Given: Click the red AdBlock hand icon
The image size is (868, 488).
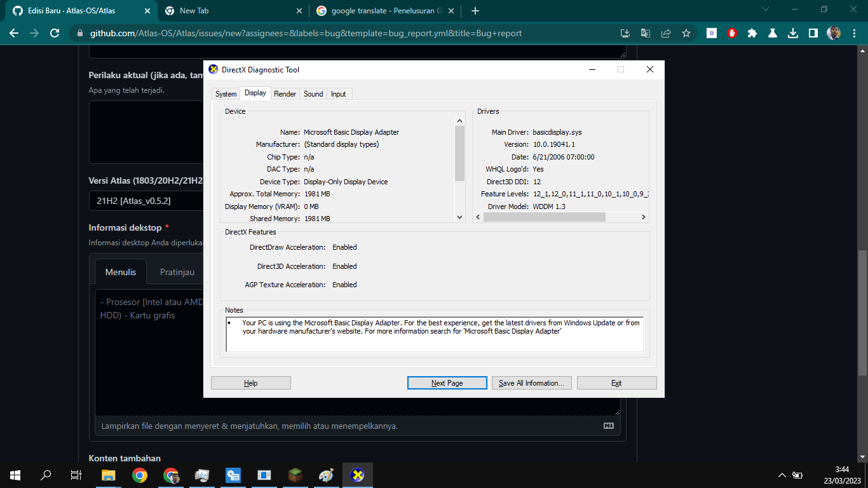Looking at the screenshot, I should [731, 34].
